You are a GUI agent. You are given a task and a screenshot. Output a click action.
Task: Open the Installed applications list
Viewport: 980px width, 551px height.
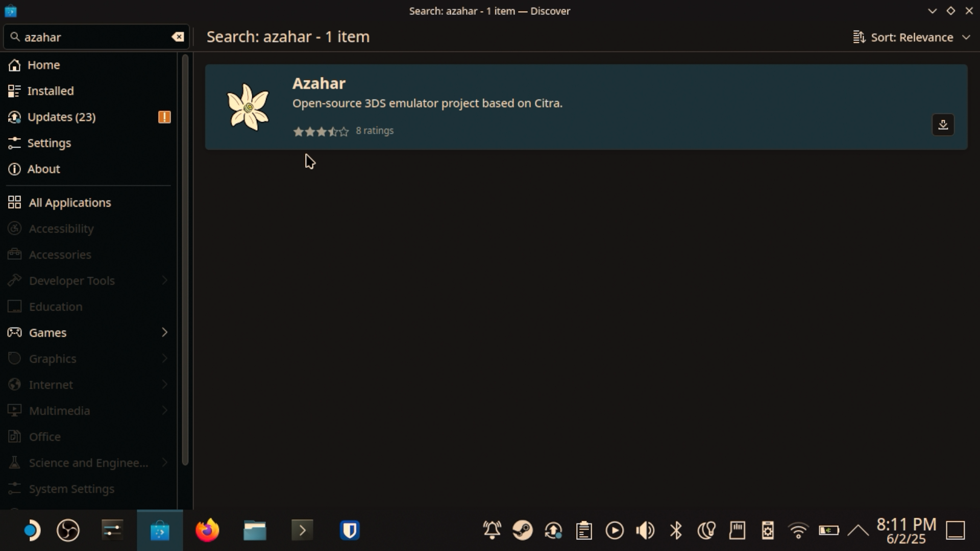click(x=88, y=91)
